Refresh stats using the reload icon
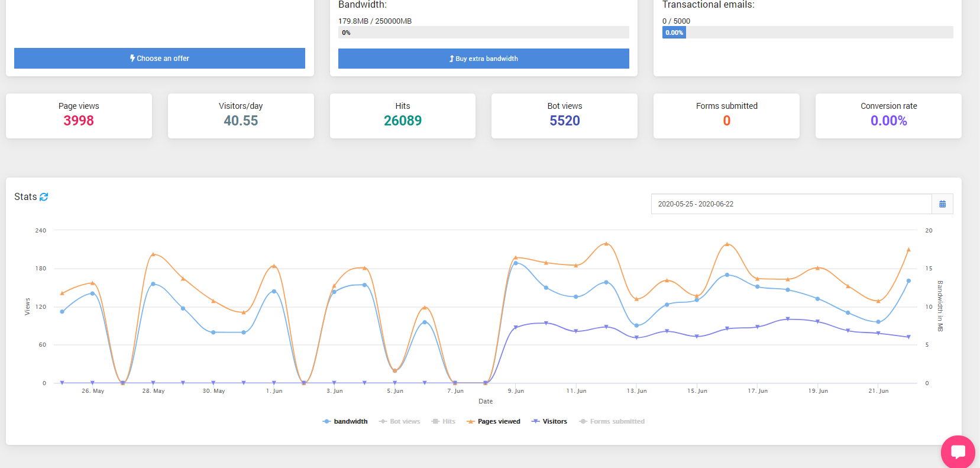 point(44,197)
